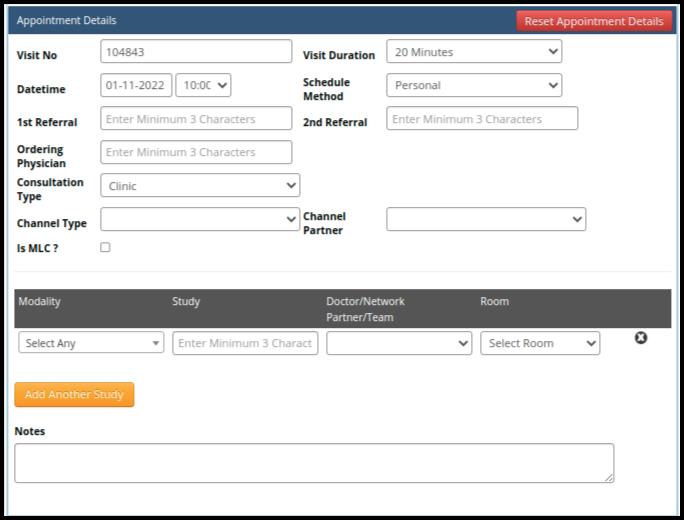
Task: Click the Study search input
Action: (x=245, y=343)
